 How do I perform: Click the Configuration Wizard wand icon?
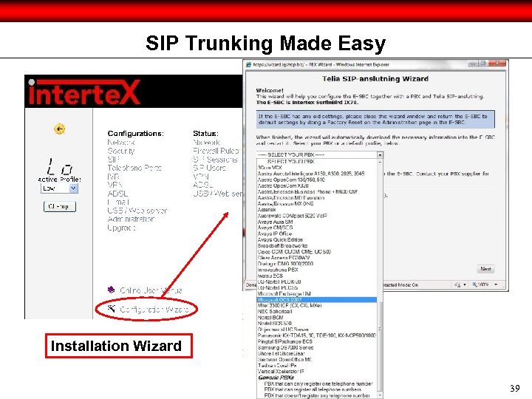pos(112,308)
